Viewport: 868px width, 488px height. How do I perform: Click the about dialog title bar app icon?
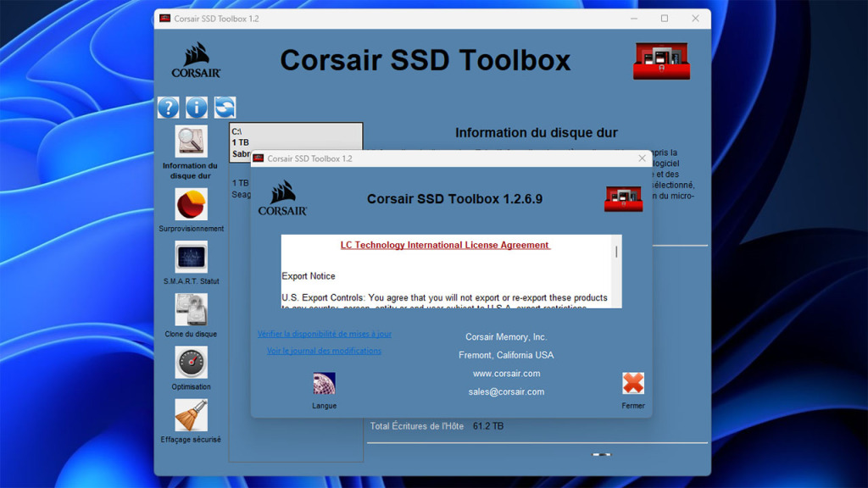coord(259,158)
